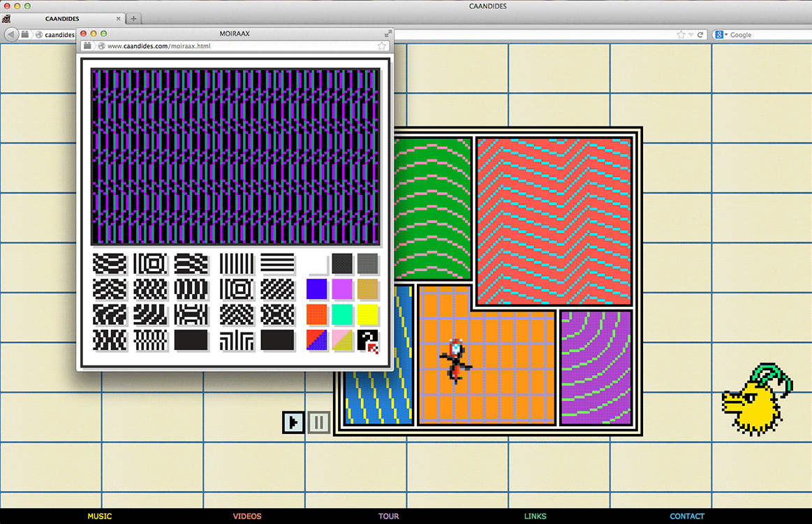Bookmark the moiraax page with star icon
812x524 pixels.
(382, 46)
